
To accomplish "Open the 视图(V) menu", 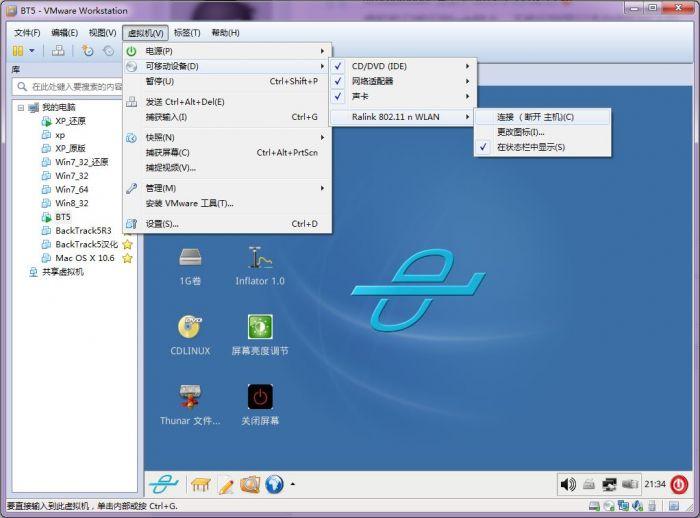I will 102,33.
